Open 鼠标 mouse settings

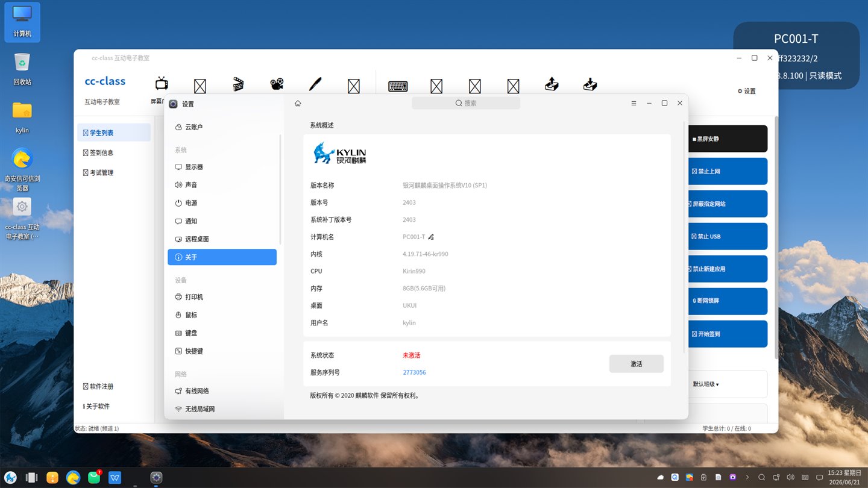click(222, 315)
